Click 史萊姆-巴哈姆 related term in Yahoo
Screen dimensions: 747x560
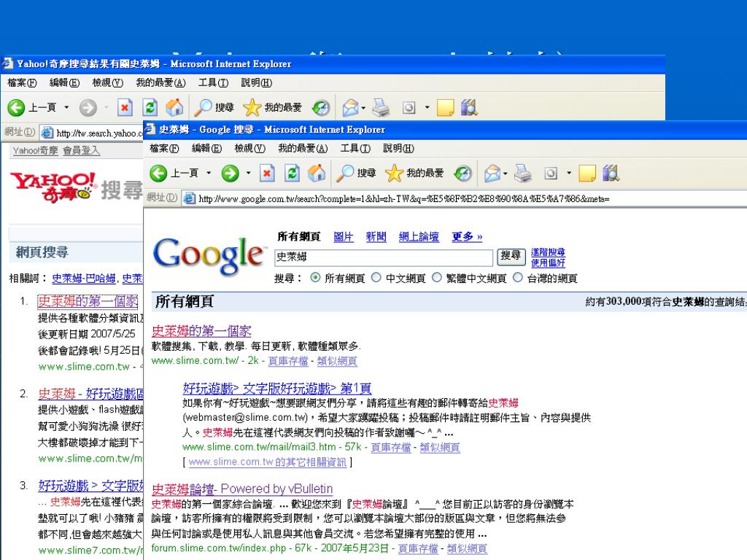[84, 279]
